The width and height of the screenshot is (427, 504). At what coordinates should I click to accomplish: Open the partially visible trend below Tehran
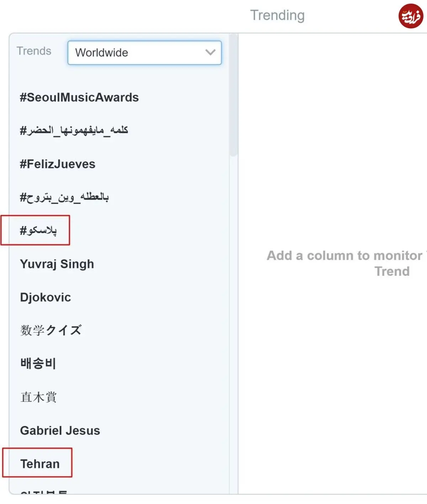point(43,493)
